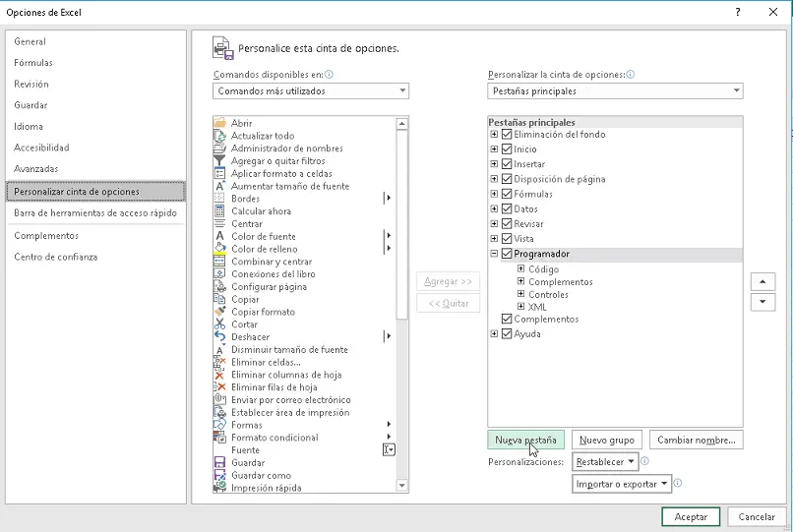Click the Centrar alignment icon

[219, 223]
